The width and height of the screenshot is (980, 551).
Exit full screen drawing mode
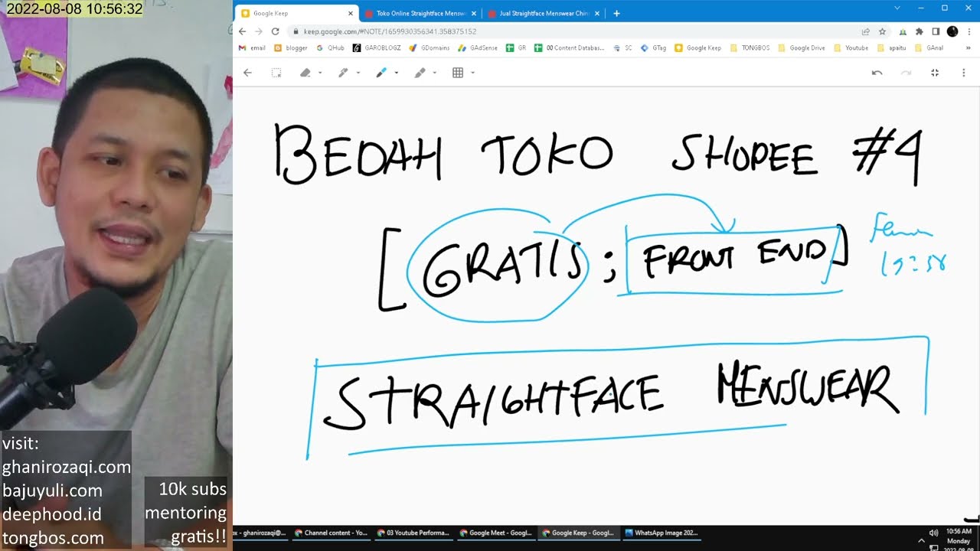(935, 73)
